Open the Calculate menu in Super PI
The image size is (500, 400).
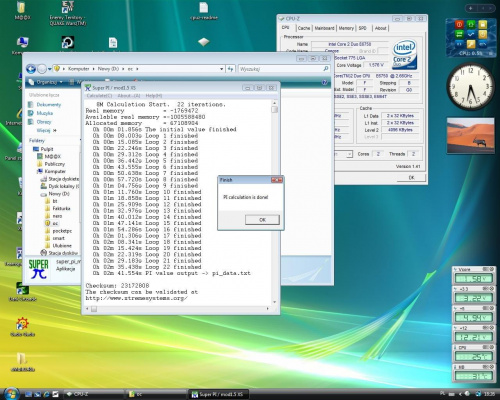[x=99, y=96]
